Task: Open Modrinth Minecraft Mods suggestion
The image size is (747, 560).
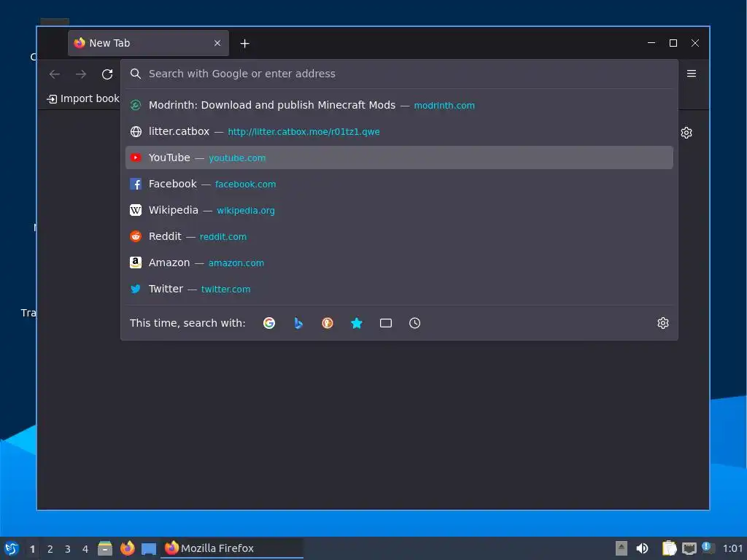Action: 399,105
